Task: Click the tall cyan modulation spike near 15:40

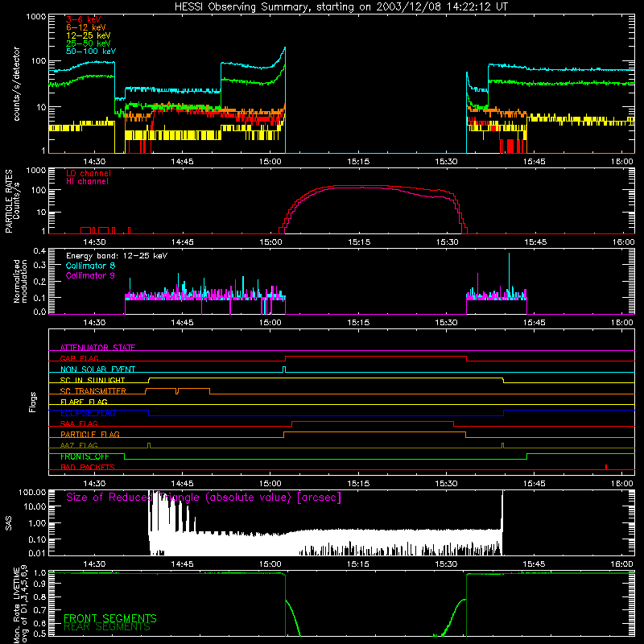Action: (x=510, y=273)
